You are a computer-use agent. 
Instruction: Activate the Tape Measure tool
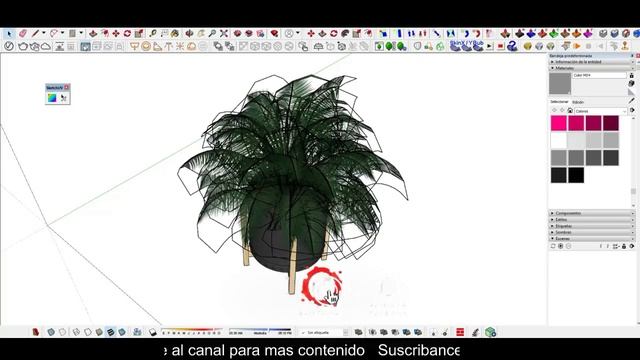153,33
